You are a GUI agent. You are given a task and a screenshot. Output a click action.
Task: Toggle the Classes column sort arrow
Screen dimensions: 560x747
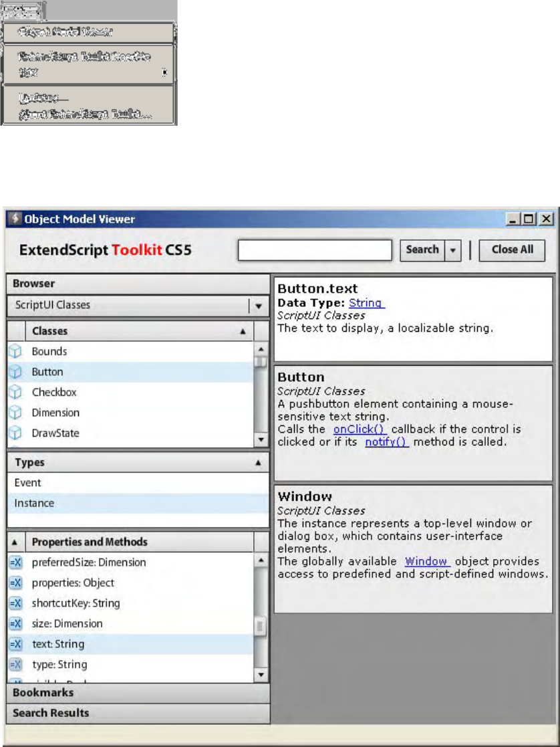coord(243,331)
